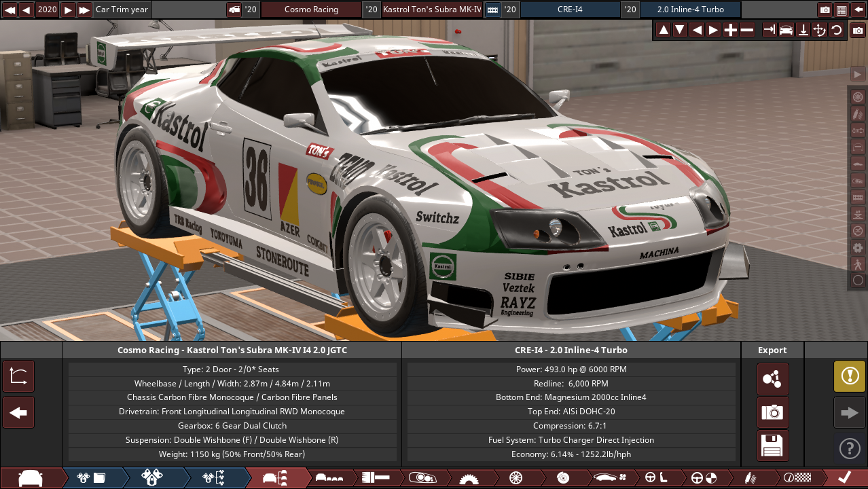Open the gearbox drivetrain tab

click(x=469, y=478)
